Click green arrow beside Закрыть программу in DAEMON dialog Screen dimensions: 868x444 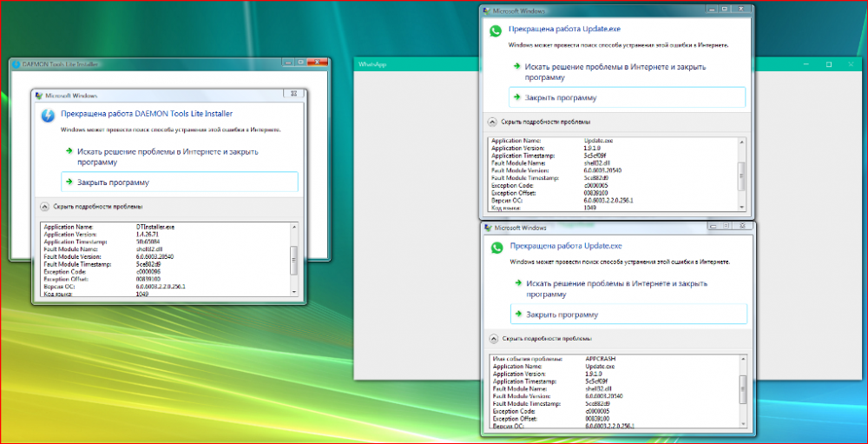(69, 182)
